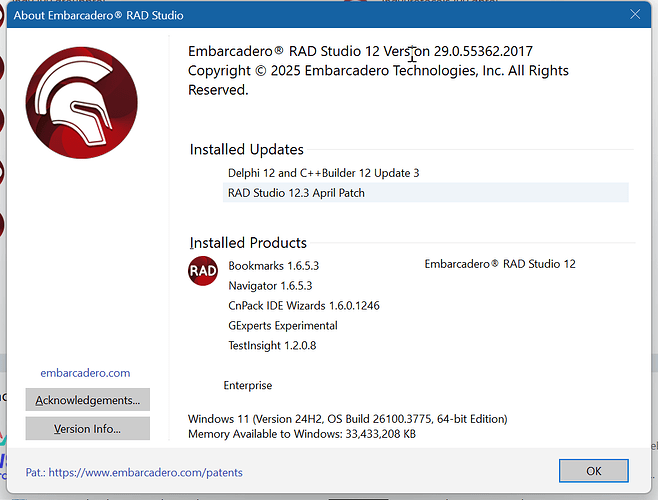
Task: Click the 'Installed Updates' heading
Action: [246, 149]
